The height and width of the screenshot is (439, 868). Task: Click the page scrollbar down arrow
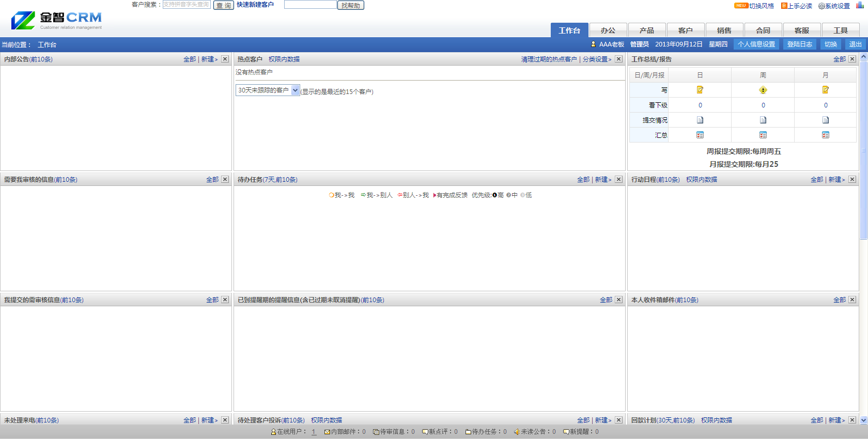[863, 420]
